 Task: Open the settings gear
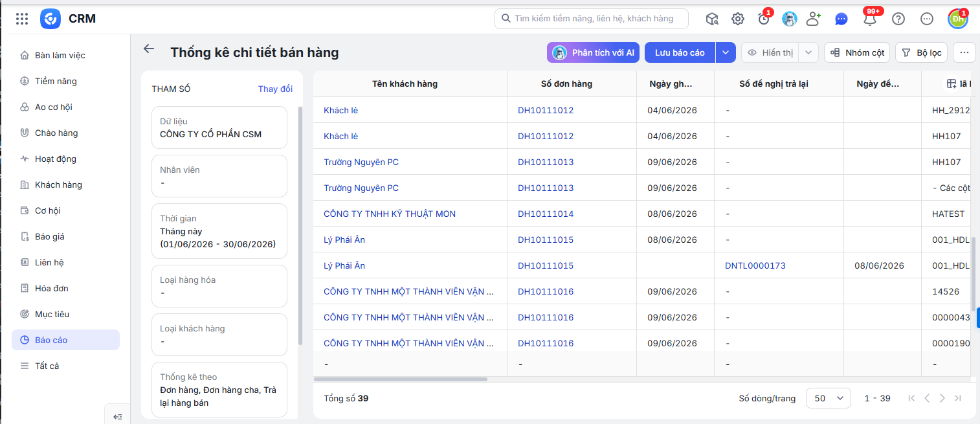click(738, 19)
